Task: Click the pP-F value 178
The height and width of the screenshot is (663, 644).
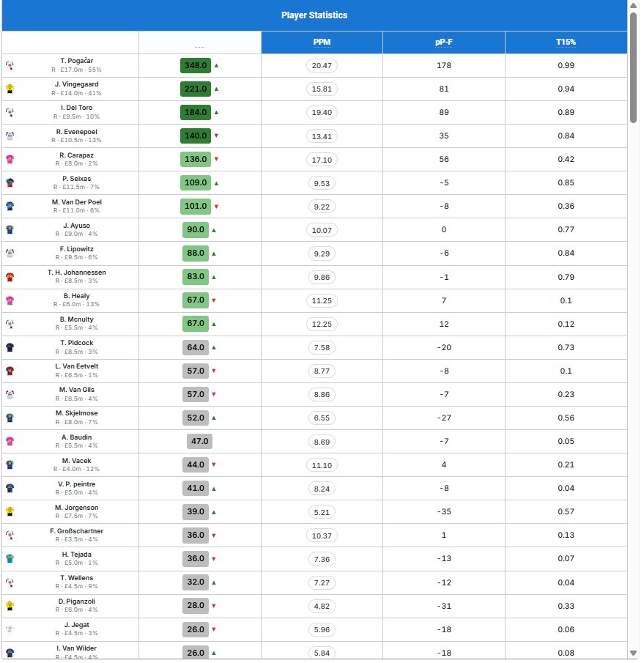Action: [x=443, y=65]
